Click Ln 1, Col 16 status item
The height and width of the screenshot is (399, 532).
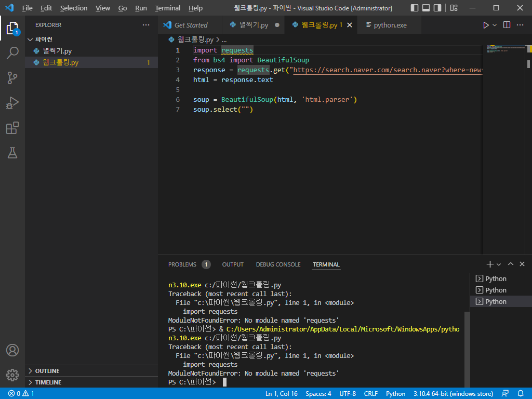[x=281, y=394]
